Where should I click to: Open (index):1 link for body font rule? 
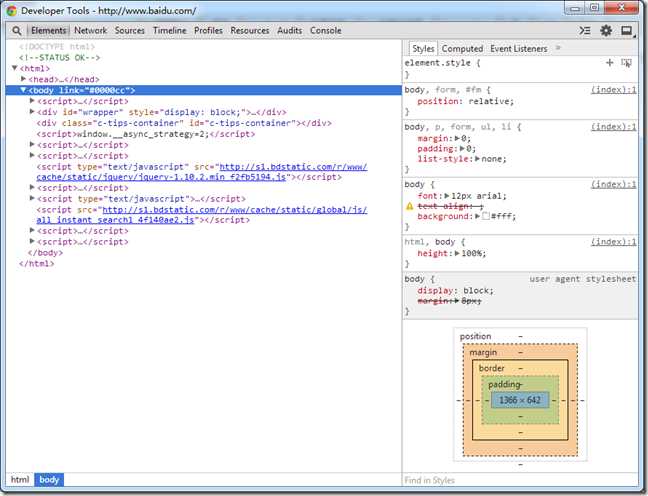pyautogui.click(x=613, y=184)
